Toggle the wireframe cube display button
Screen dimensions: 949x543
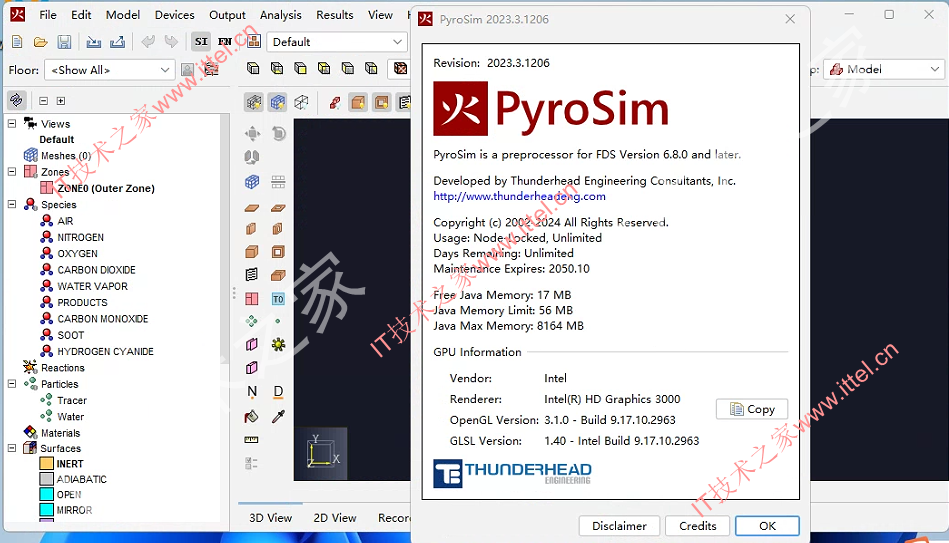[x=301, y=102]
